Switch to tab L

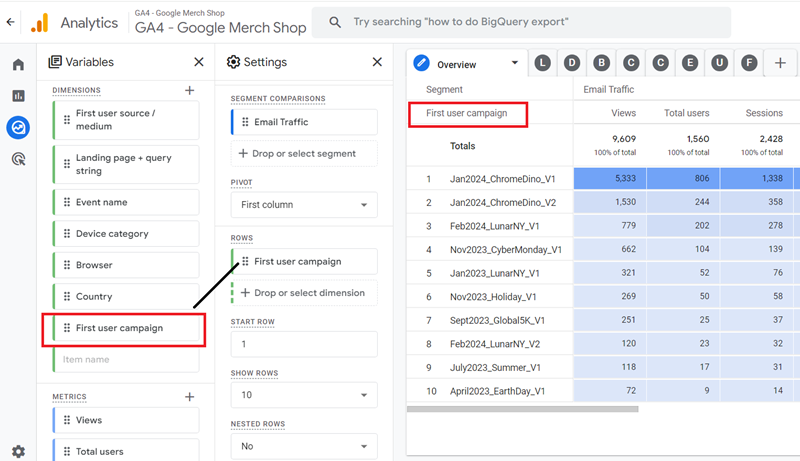(542, 63)
